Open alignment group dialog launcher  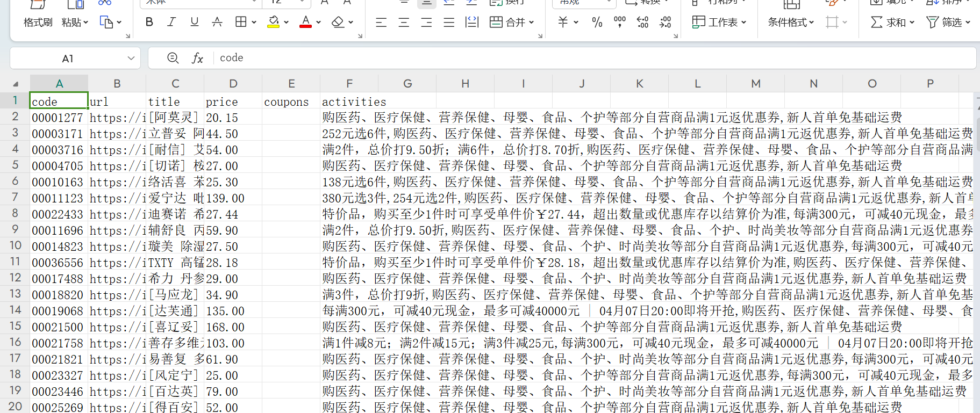[540, 36]
